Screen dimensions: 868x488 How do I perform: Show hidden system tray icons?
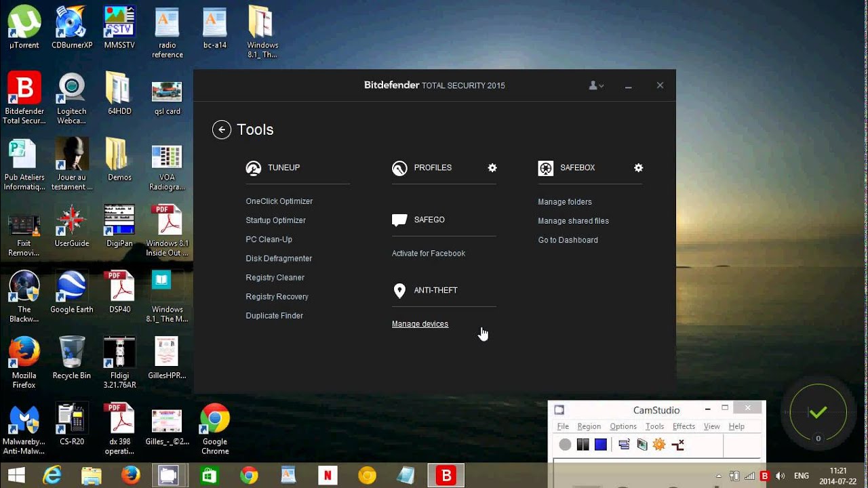(x=720, y=476)
